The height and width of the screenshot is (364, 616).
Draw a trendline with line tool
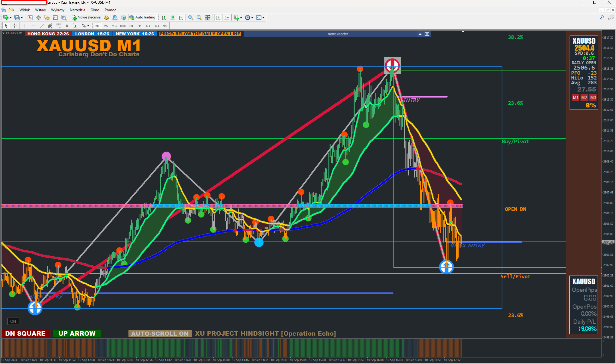click(42, 26)
